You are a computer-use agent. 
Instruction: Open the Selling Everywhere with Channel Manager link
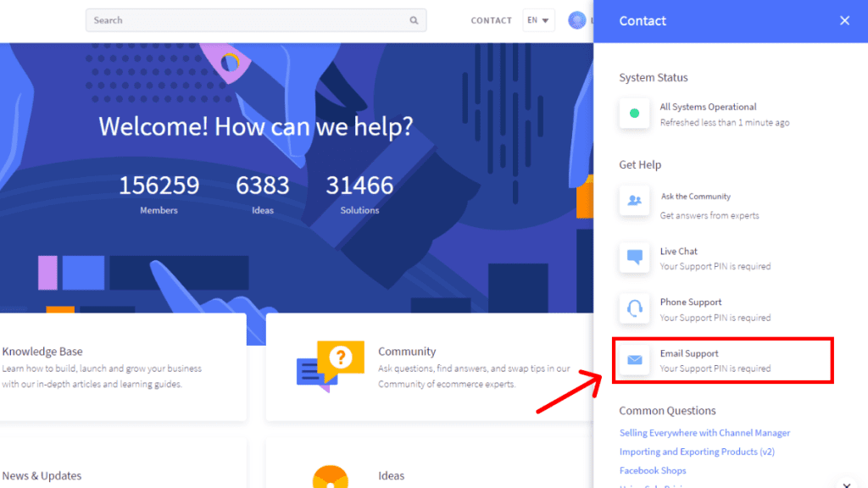(x=704, y=432)
